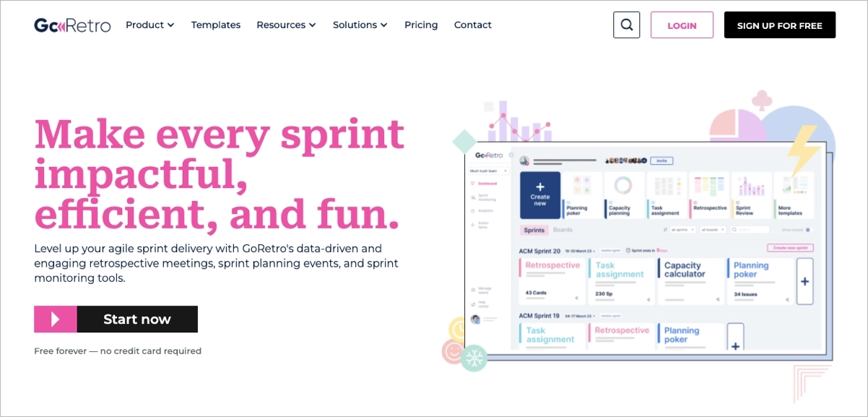Switch to the Boards tab
868x417 pixels.
(x=563, y=231)
